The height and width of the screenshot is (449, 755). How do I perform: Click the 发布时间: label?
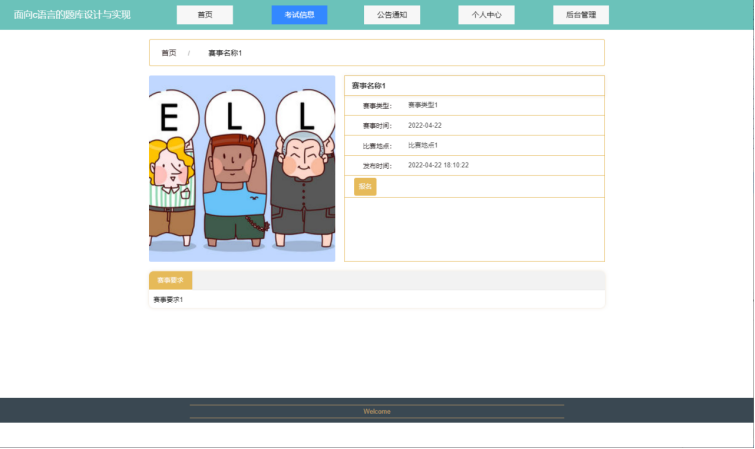tap(378, 166)
